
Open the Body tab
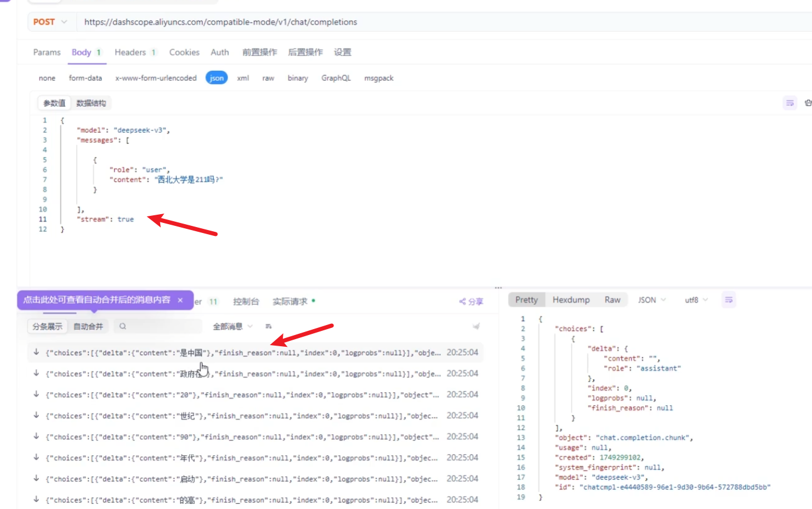[87, 52]
